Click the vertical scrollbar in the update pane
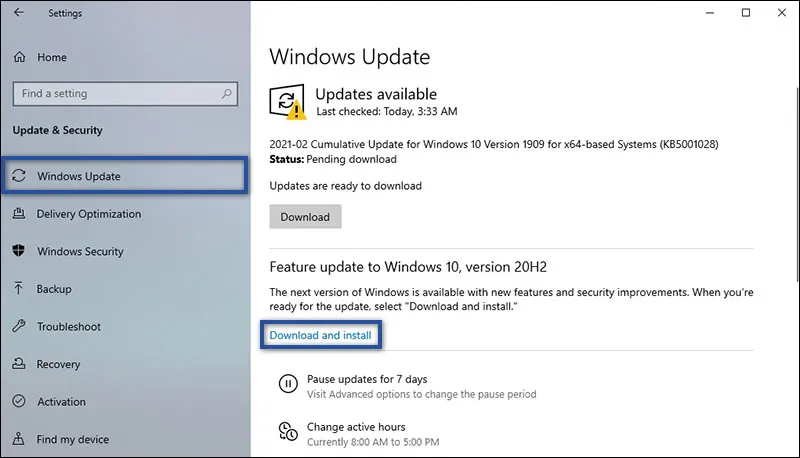The height and width of the screenshot is (458, 800). pos(797,184)
